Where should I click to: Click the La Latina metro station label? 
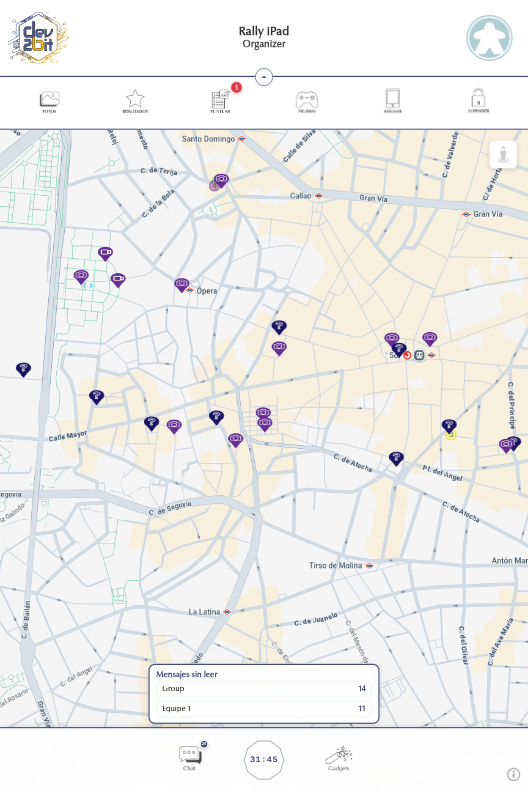[204, 612]
